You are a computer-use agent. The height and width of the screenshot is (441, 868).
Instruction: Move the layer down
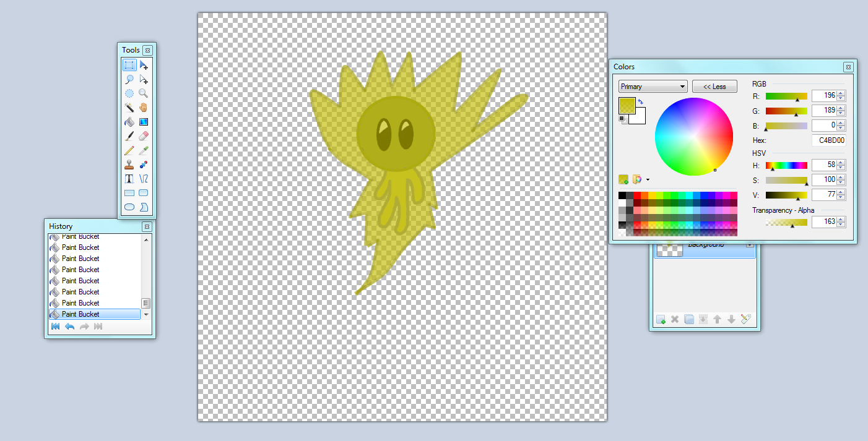731,320
